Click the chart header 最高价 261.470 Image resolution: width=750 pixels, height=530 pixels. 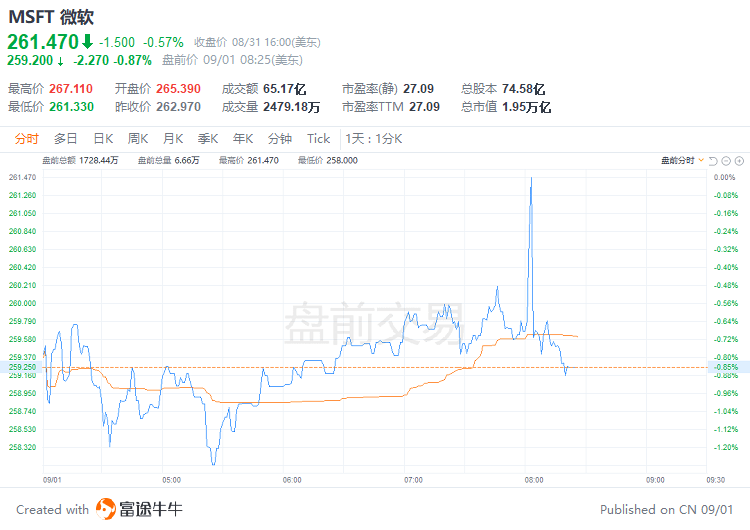tap(249, 160)
